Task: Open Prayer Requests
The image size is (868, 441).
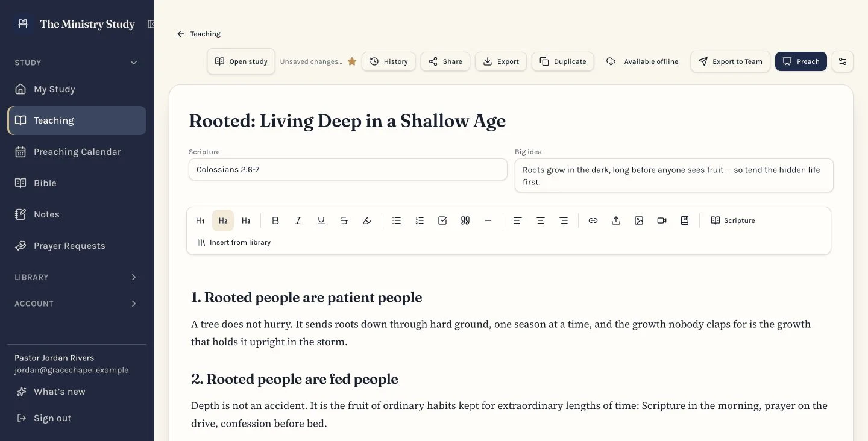Action: point(77,246)
